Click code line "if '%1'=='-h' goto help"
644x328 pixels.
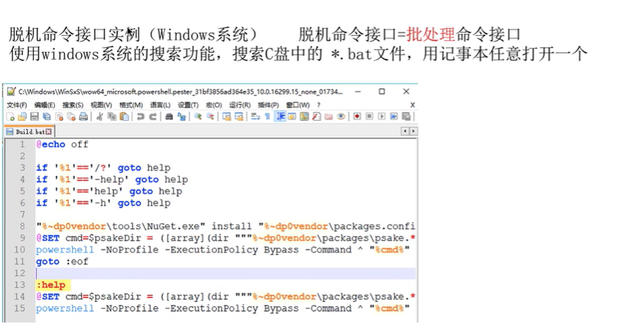[103, 203]
